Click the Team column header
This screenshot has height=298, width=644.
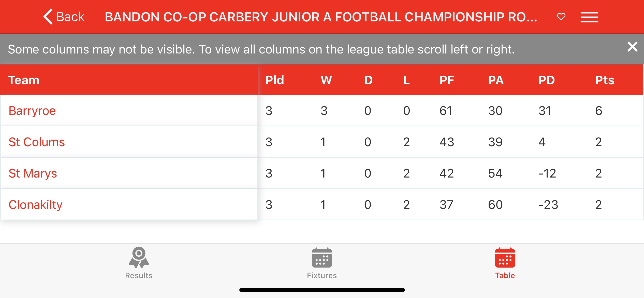point(24,80)
